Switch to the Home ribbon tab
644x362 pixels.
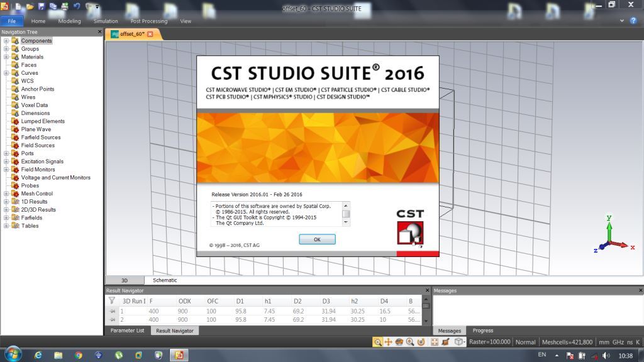coord(38,21)
